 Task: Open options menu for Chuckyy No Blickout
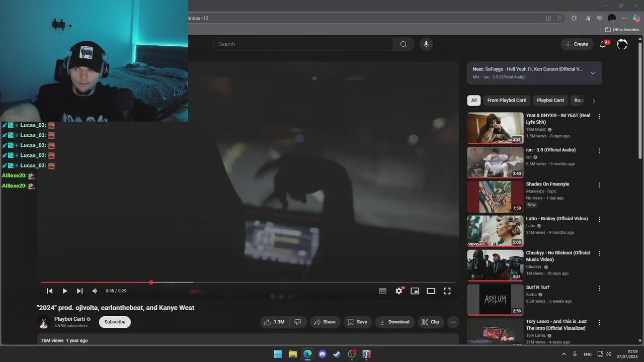click(x=599, y=254)
